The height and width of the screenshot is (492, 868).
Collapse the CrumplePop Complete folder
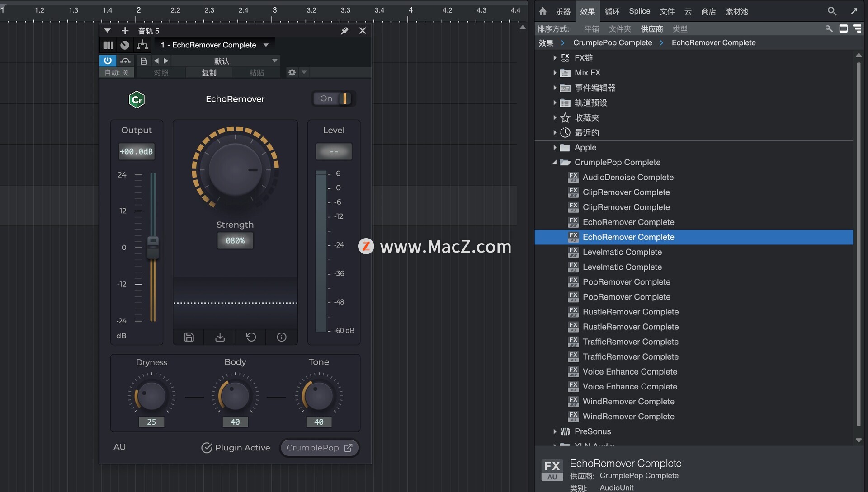point(555,162)
